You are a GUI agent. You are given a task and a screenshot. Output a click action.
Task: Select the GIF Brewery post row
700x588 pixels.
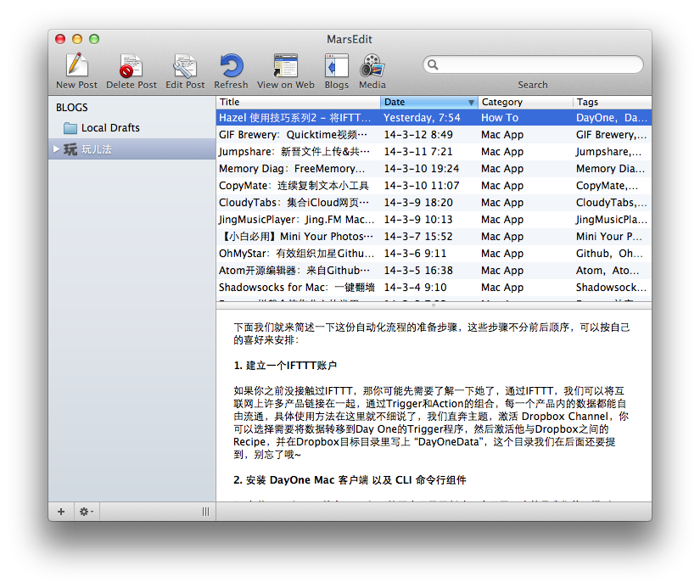pyautogui.click(x=434, y=135)
